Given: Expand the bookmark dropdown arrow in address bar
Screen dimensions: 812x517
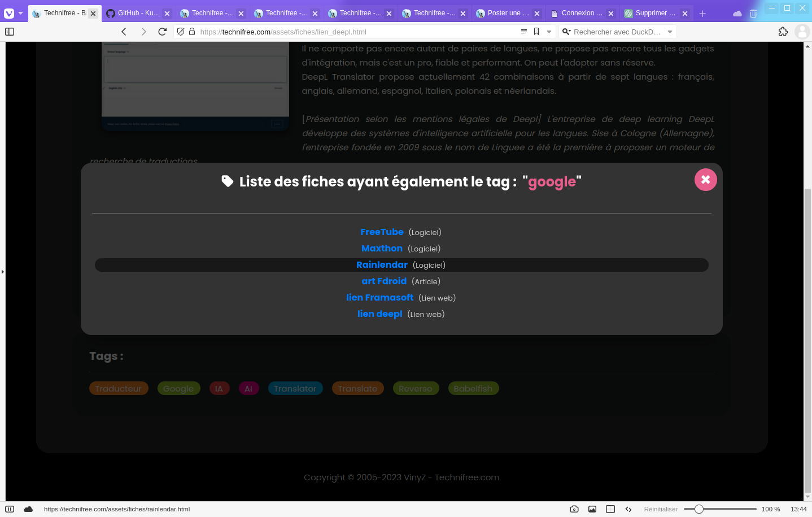Looking at the screenshot, I should coord(549,32).
